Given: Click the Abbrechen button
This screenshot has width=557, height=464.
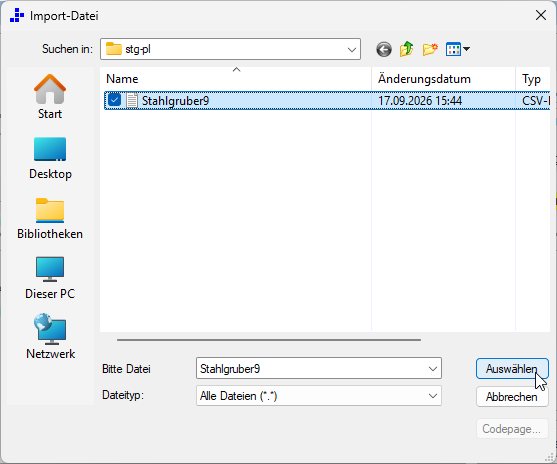Looking at the screenshot, I should [x=512, y=396].
